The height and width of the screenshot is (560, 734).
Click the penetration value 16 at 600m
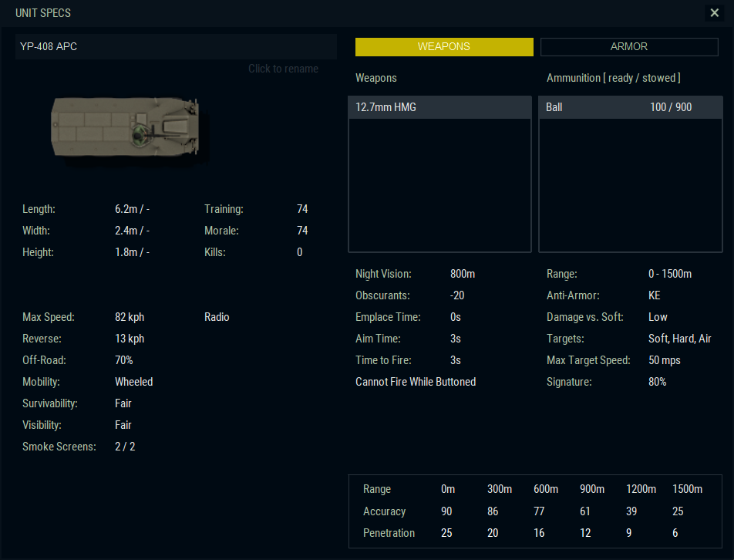539,533
